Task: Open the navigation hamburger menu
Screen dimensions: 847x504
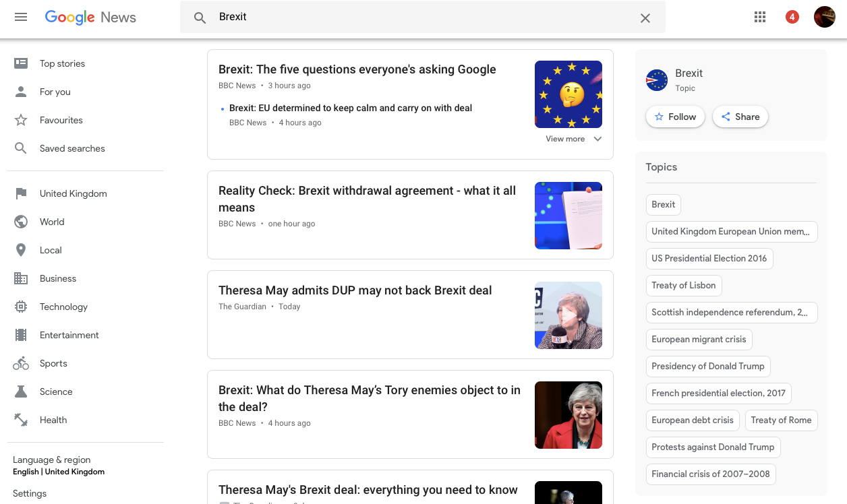Action: click(20, 17)
